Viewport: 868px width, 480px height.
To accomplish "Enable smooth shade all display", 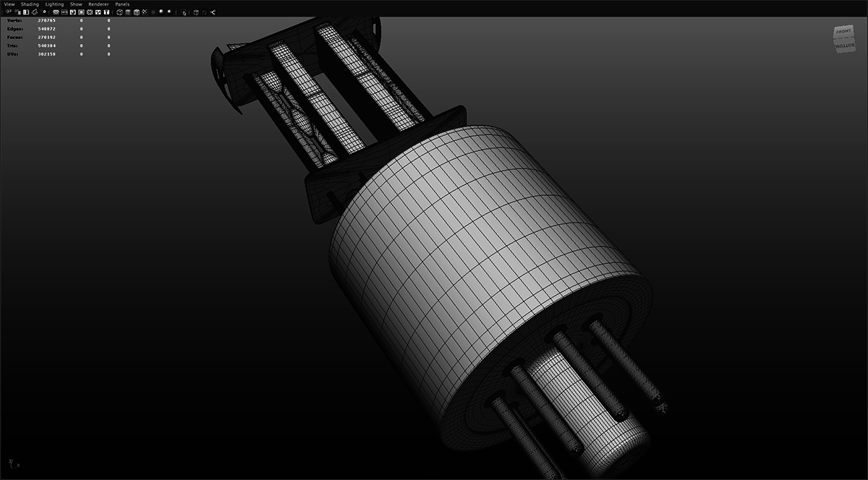I will (128, 12).
